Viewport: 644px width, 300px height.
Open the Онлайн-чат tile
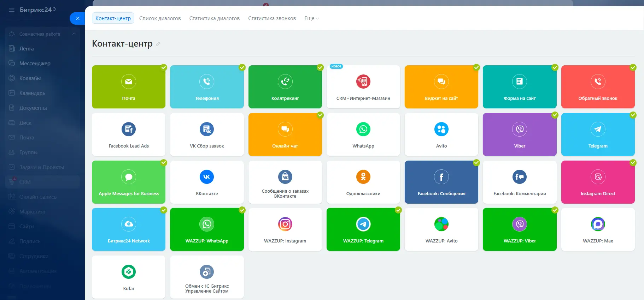(x=285, y=134)
